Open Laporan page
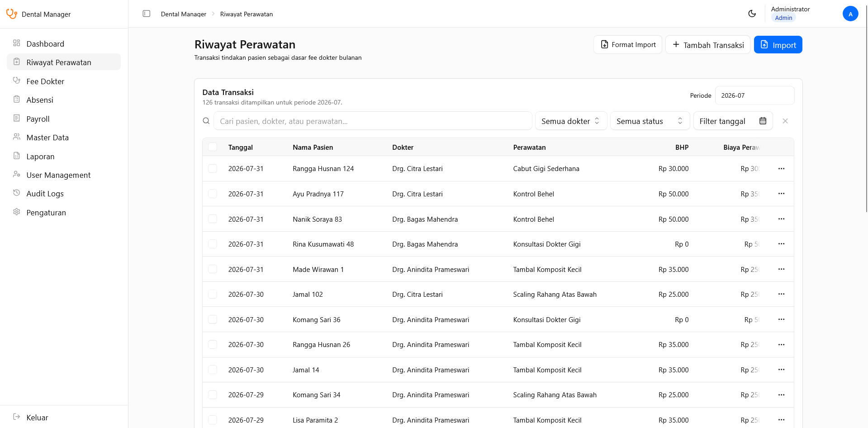The width and height of the screenshot is (868, 428). click(64, 156)
